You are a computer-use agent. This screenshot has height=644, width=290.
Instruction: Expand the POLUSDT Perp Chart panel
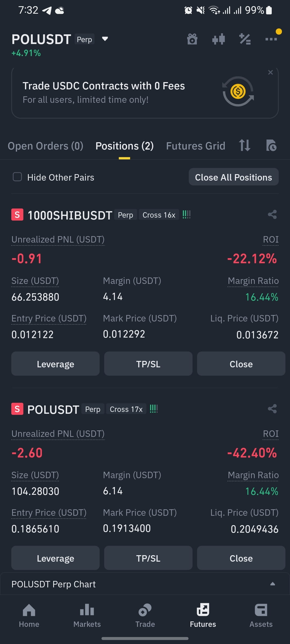tap(273, 584)
